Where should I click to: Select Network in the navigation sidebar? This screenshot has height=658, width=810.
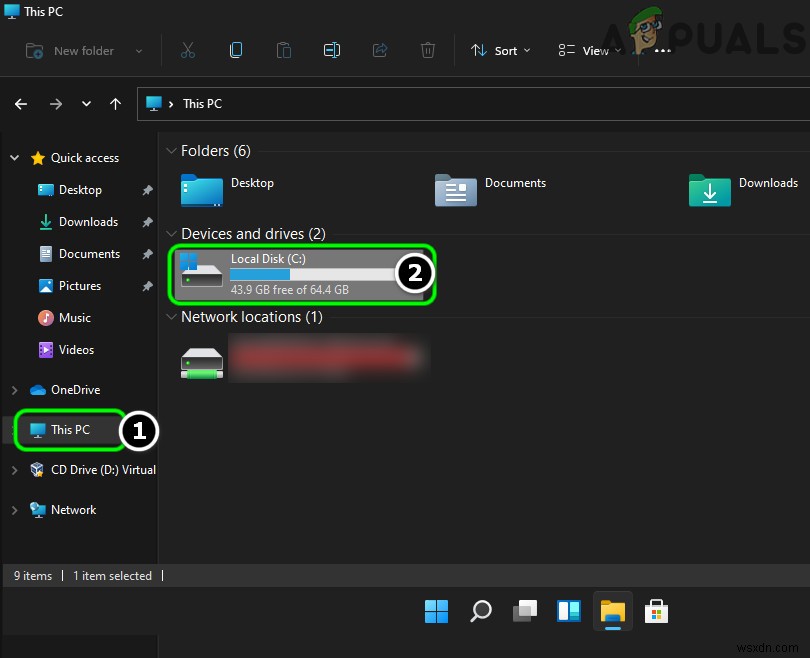(x=71, y=509)
